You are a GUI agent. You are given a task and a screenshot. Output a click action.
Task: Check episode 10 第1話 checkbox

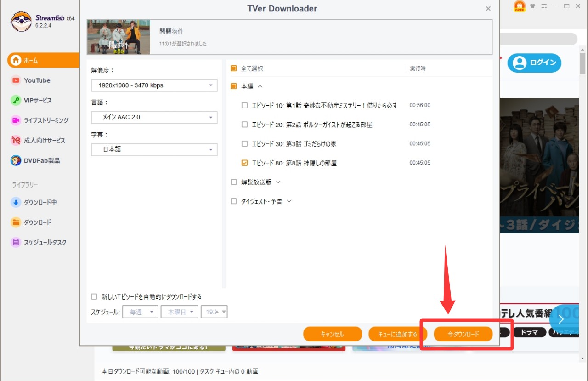click(244, 105)
